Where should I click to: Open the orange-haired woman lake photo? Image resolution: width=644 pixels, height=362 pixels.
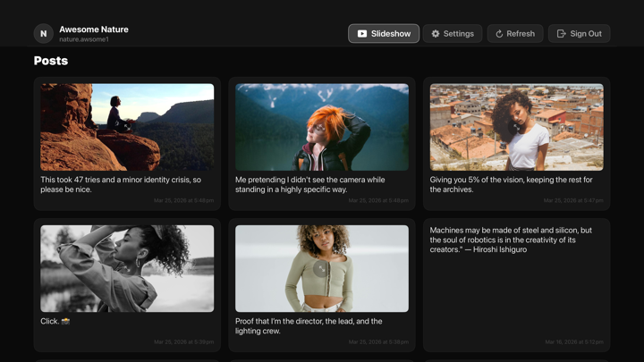click(x=322, y=127)
